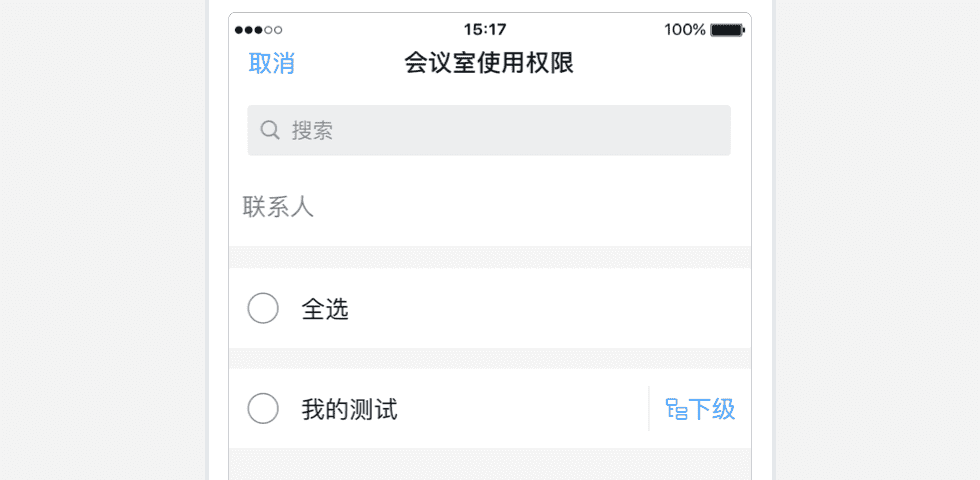Click the gray separator band above 我的测试
980x480 pixels.
tap(489, 358)
